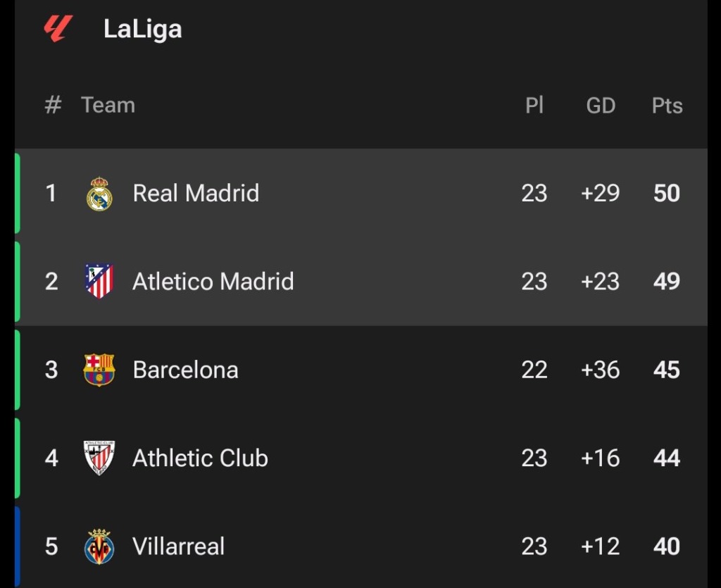Select the Athletic Club team name
721x588 pixels.
click(200, 458)
